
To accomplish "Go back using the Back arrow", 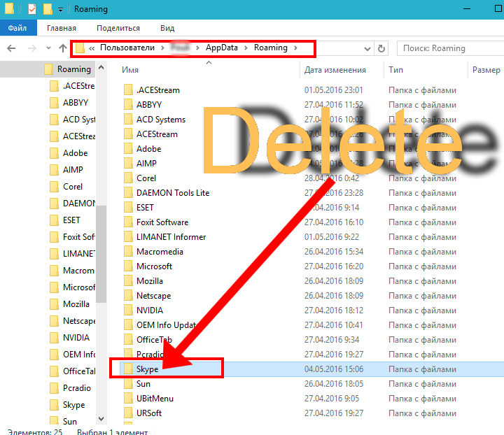I will point(11,48).
